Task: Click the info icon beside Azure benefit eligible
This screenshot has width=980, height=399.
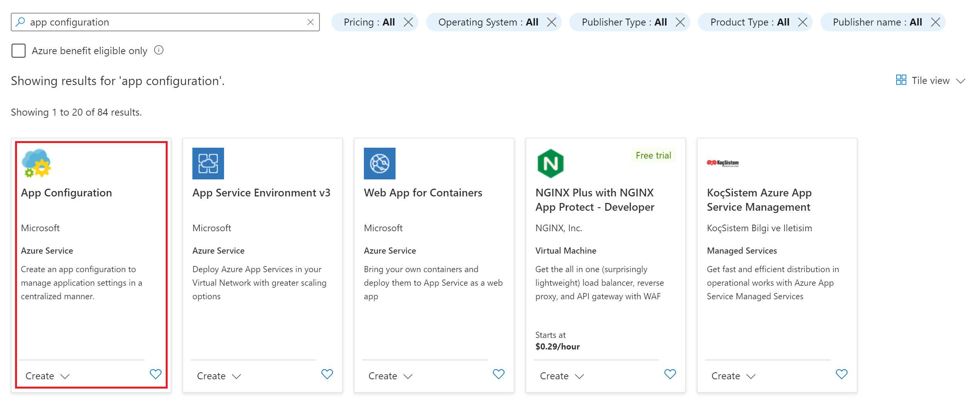Action: pos(158,50)
